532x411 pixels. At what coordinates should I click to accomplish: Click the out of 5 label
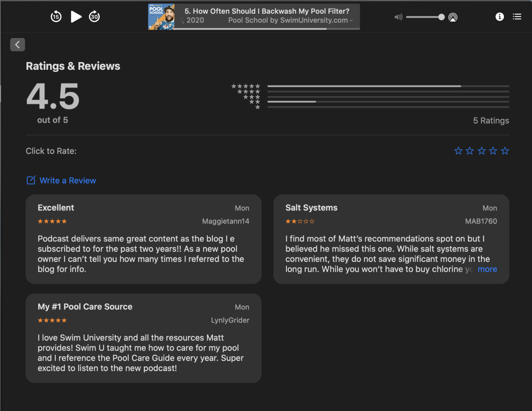pos(52,120)
